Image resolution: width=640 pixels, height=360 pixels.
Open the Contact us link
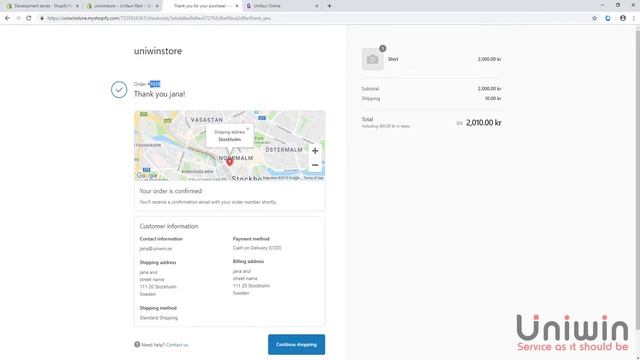point(177,345)
